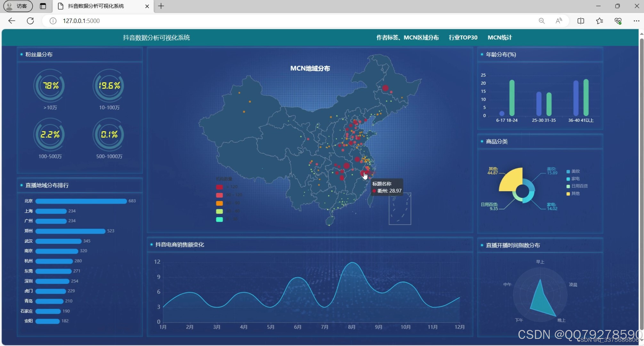Toggle the 其他 pie legend entry
Image resolution: width=644 pixels, height=346 pixels.
pyautogui.click(x=573, y=194)
